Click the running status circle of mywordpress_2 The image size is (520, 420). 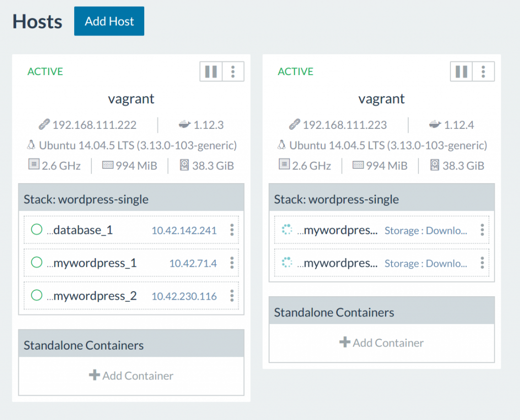[x=37, y=296]
